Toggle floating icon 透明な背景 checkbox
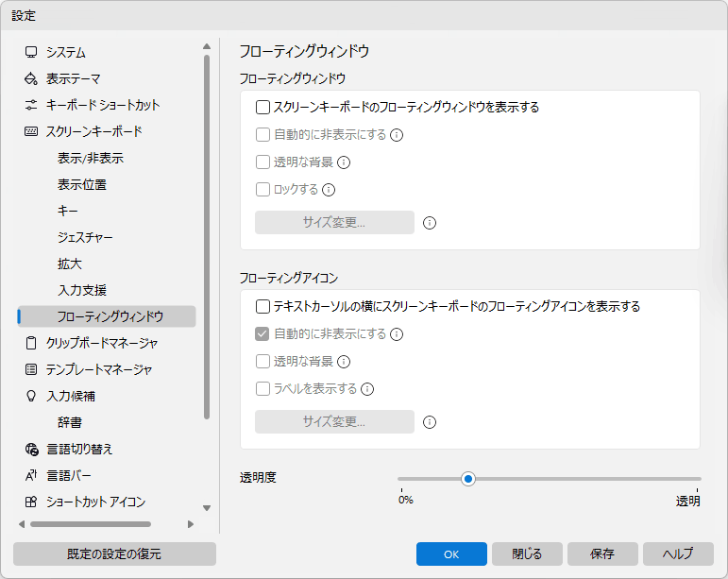 [262, 361]
